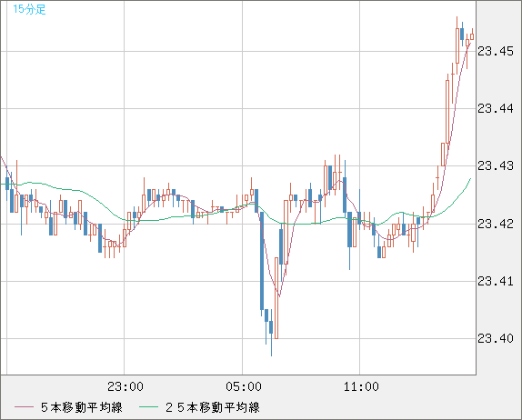522x420 pixels.
Task: Click the 11:00 time axis label
Action: 361,386
